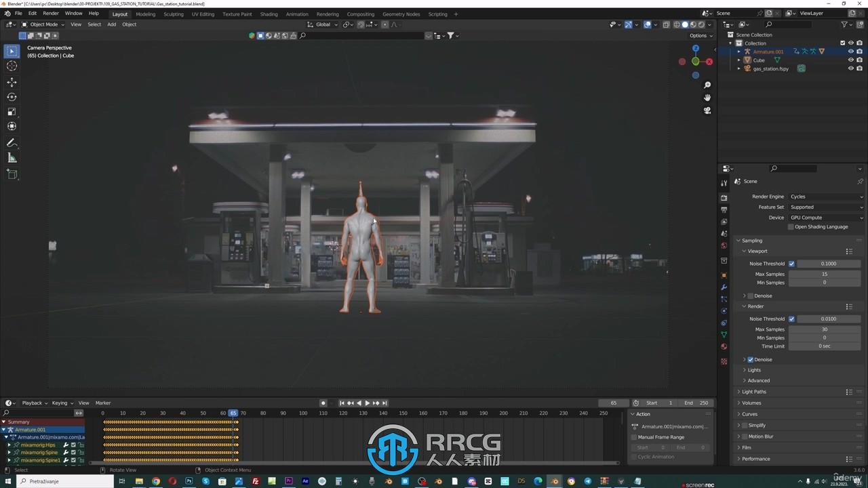Toggle Viewport Noise Threshold checkbox
This screenshot has height=488, width=868.
coord(791,264)
